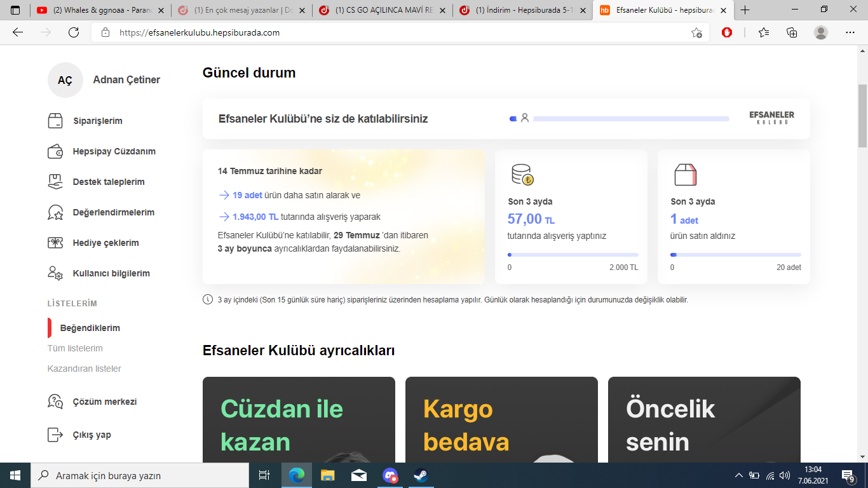Select the Siparişlerim orders box icon

pos(55,121)
